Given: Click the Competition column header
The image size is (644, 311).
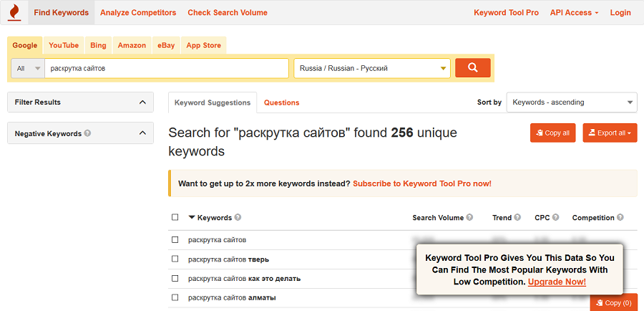Looking at the screenshot, I should click(593, 218).
